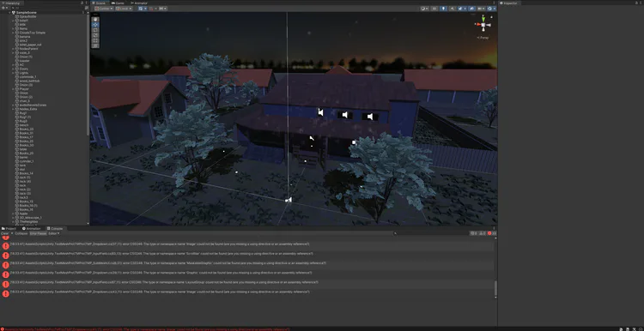This screenshot has height=331, width=644.
Task: Select the Hierarchy tab
Action: [x=12, y=3]
